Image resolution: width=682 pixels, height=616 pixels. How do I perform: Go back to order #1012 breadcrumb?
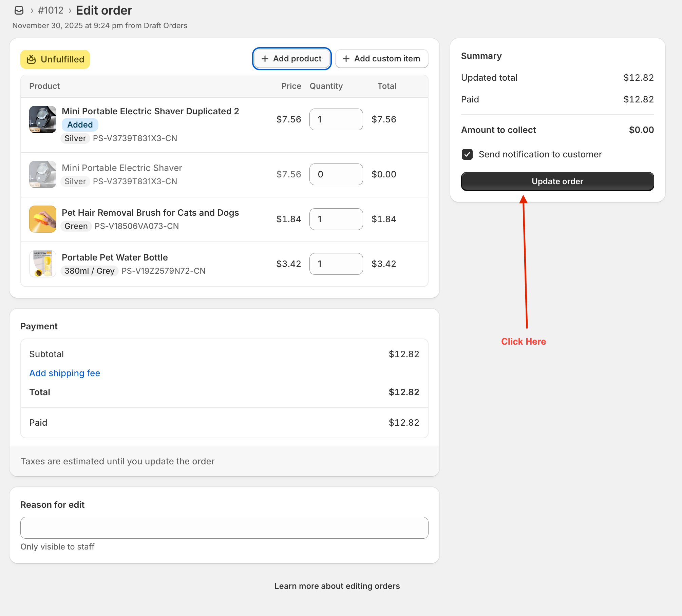point(51,11)
